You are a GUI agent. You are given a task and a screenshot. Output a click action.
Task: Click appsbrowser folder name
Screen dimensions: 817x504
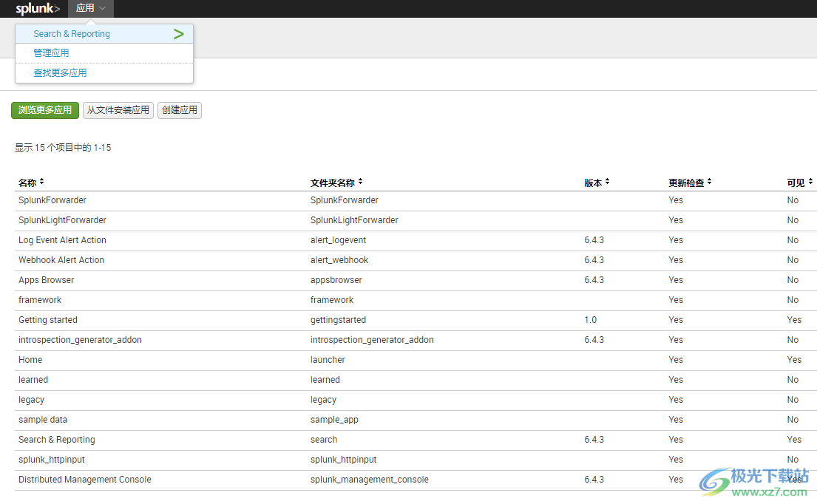coord(336,280)
